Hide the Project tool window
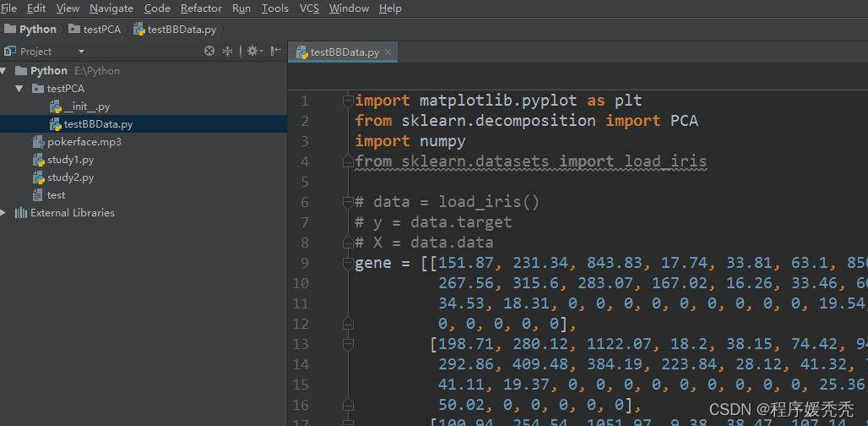This screenshot has width=868, height=426. pyautogui.click(x=275, y=52)
